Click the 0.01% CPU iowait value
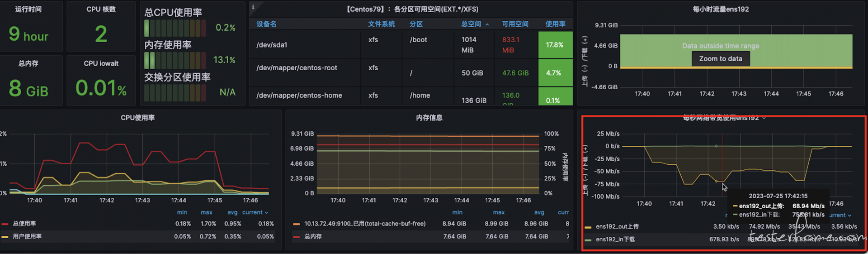The height and width of the screenshot is (254, 868). coord(101,88)
